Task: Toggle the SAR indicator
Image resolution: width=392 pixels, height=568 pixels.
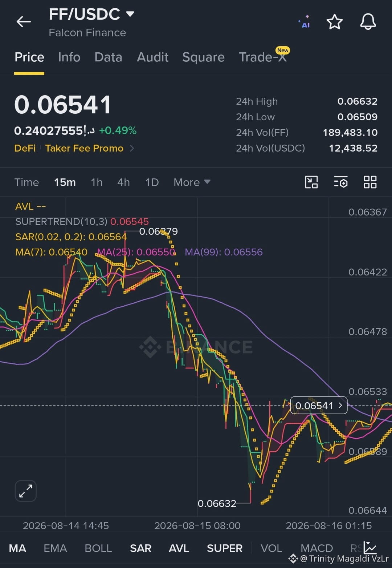Action: tap(140, 548)
